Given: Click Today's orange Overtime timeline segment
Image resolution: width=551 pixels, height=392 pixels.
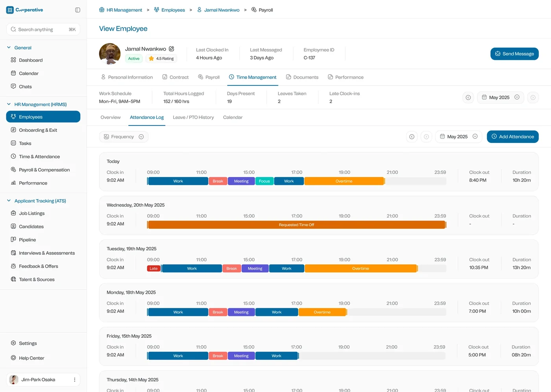Looking at the screenshot, I should pos(344,181).
